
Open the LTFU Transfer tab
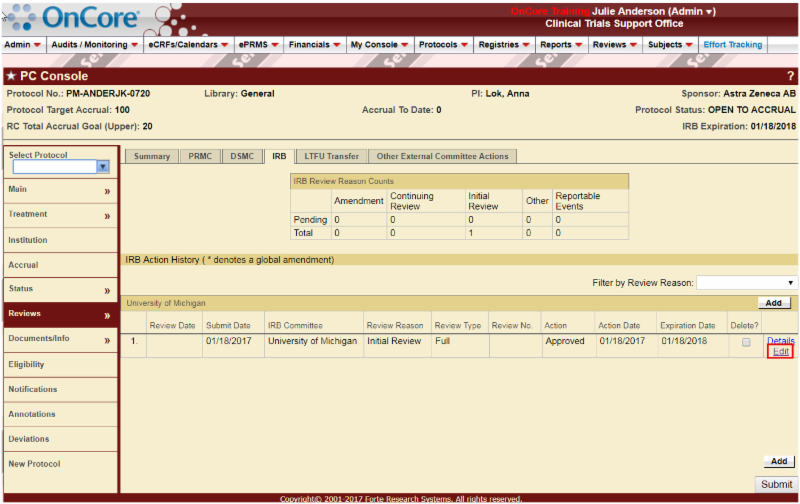pos(330,156)
